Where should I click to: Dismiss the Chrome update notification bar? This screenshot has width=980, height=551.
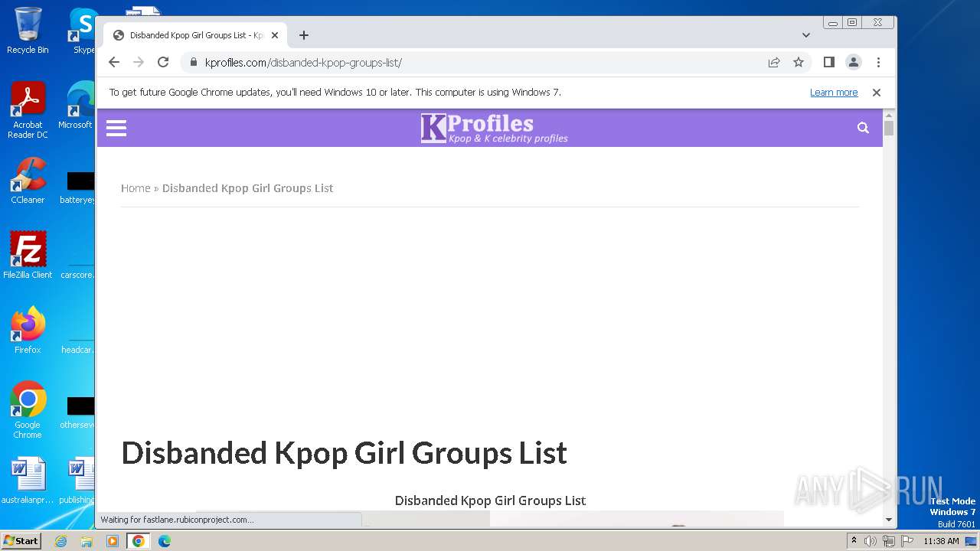tap(877, 93)
